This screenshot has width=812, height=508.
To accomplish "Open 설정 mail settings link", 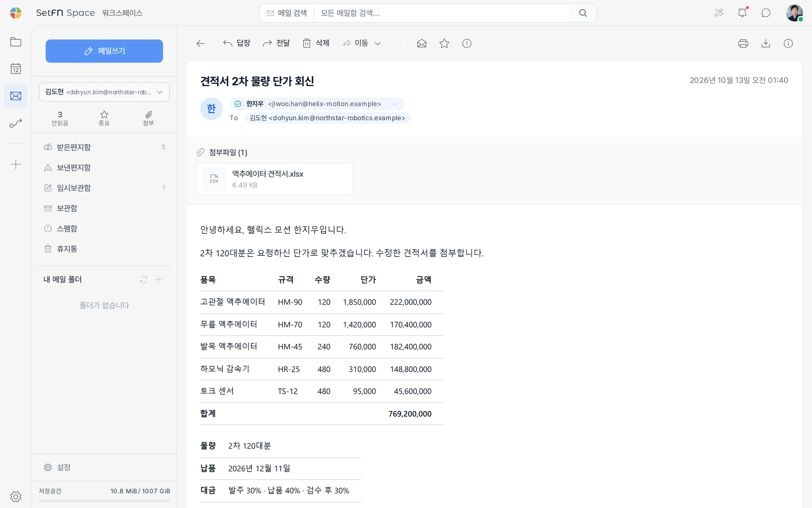I will [x=57, y=467].
